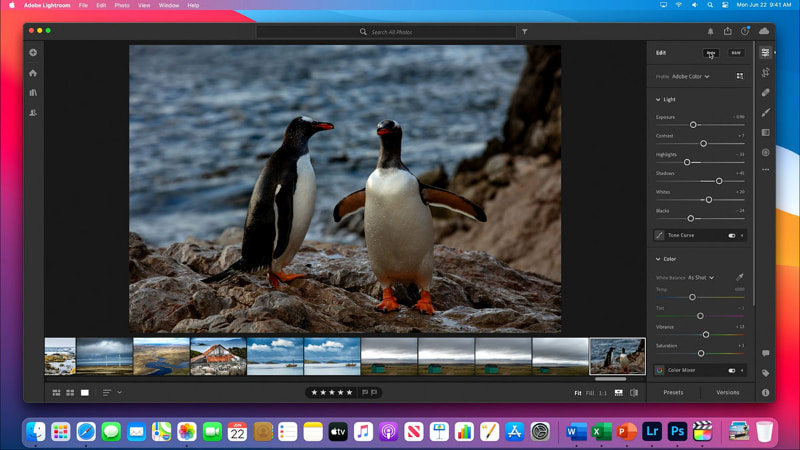
Task: Switch to the Versions tab
Action: click(728, 392)
